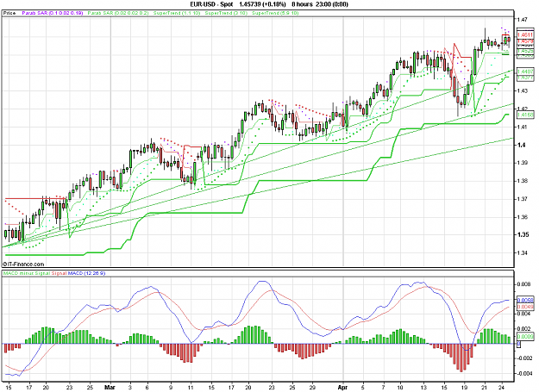Viewport: 539px width, 392px height.
Task: Click the date label 3 after Mar
Action: (130, 388)
